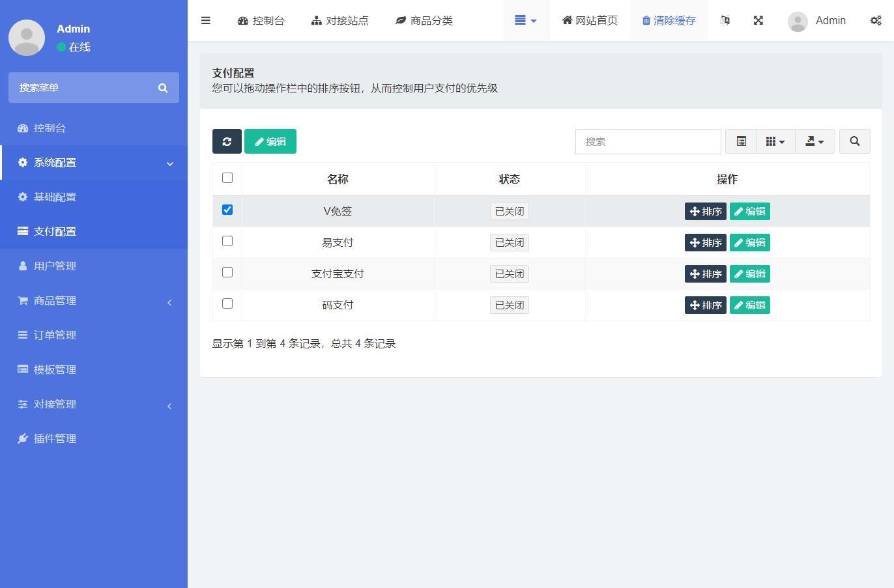Click 排序 button for 支付宝支付
Screen dimensions: 894x588
click(x=705, y=274)
